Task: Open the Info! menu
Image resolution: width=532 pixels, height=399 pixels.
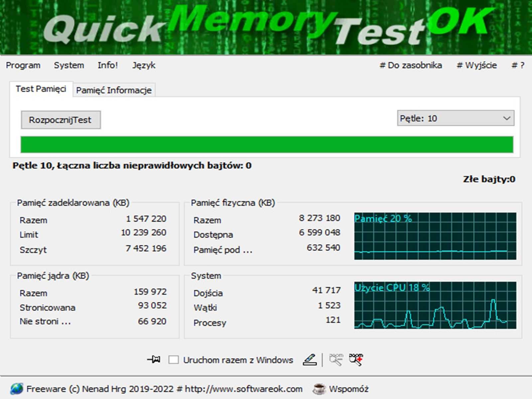Action: (108, 65)
